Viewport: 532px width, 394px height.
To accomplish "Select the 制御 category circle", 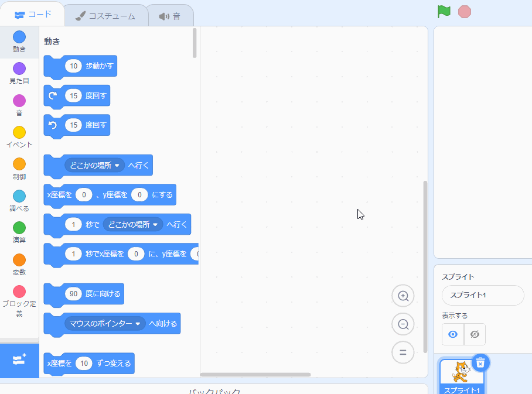I will (19, 164).
